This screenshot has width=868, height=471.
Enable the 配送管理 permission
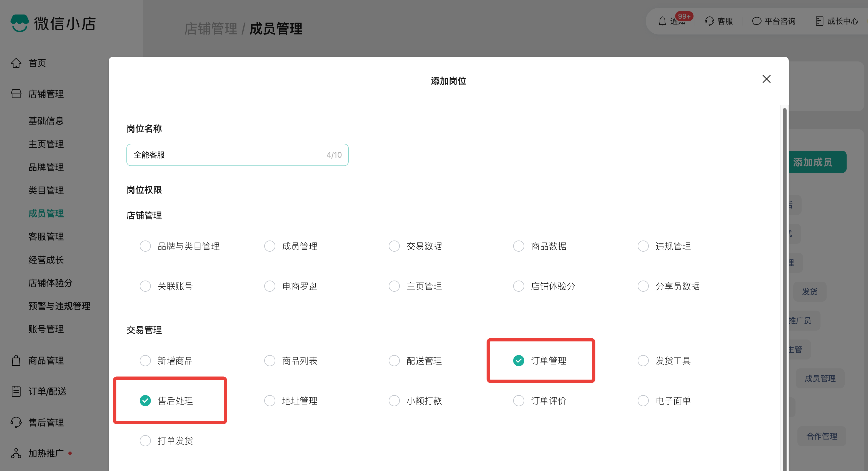394,360
